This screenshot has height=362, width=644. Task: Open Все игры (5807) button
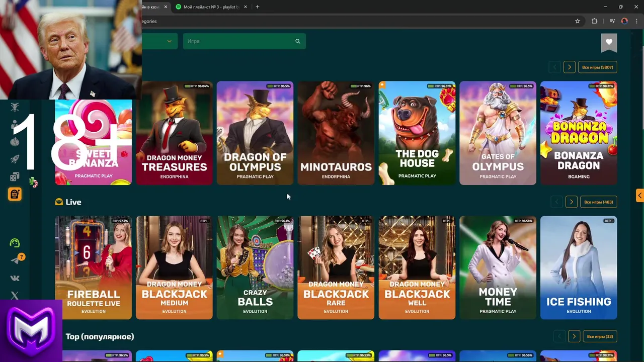598,67
